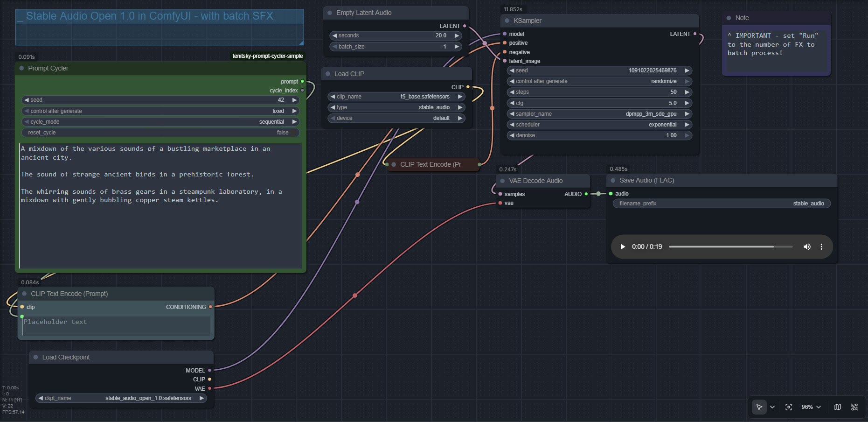Screen dimensions: 868x422
Task: Open audio player more options menu
Action: [x=821, y=247]
